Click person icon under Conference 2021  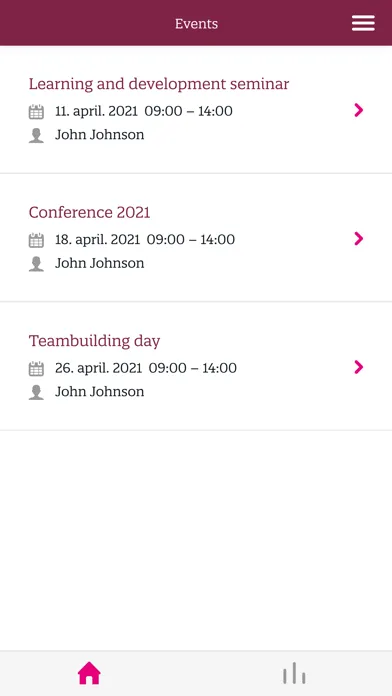click(36, 263)
